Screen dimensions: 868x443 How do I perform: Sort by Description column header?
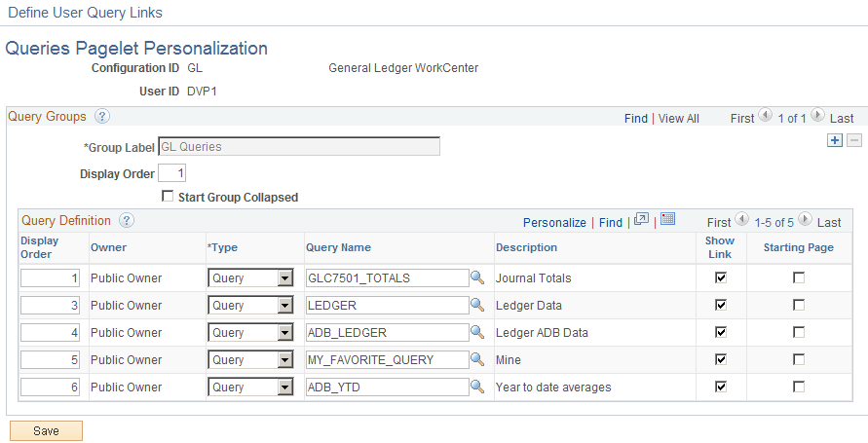pyautogui.click(x=526, y=247)
